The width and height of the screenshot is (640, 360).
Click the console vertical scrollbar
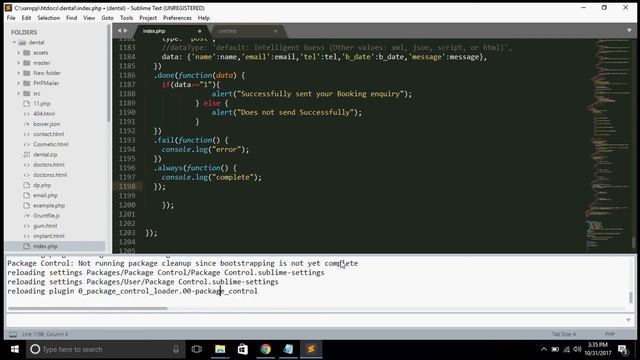pyautogui.click(x=631, y=298)
